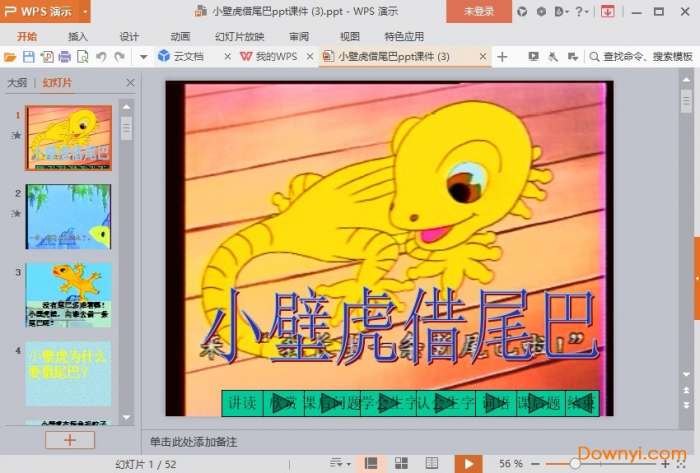
Task: Select slide 3 thumbnail with orange gecko
Action: click(68, 295)
